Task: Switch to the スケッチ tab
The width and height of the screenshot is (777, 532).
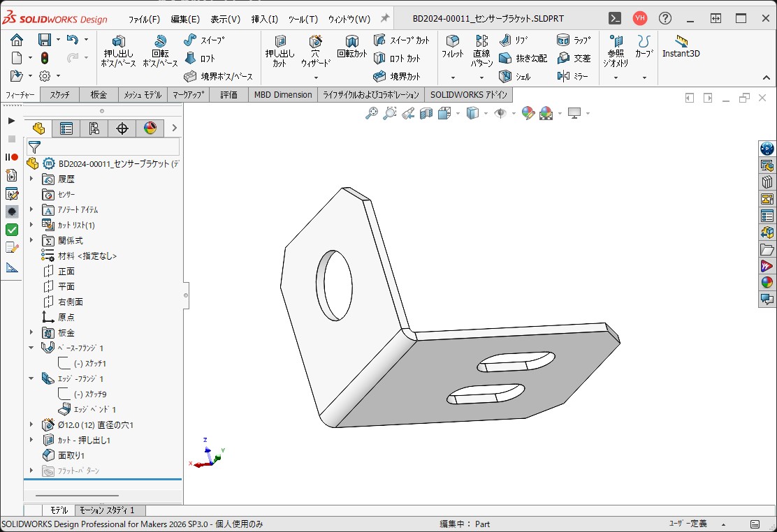Action: tap(59, 95)
